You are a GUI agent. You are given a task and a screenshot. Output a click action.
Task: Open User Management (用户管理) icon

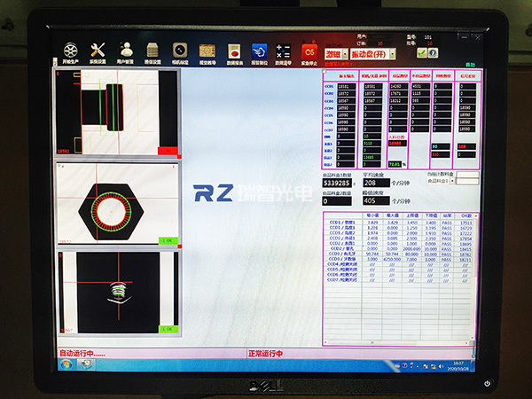[127, 51]
